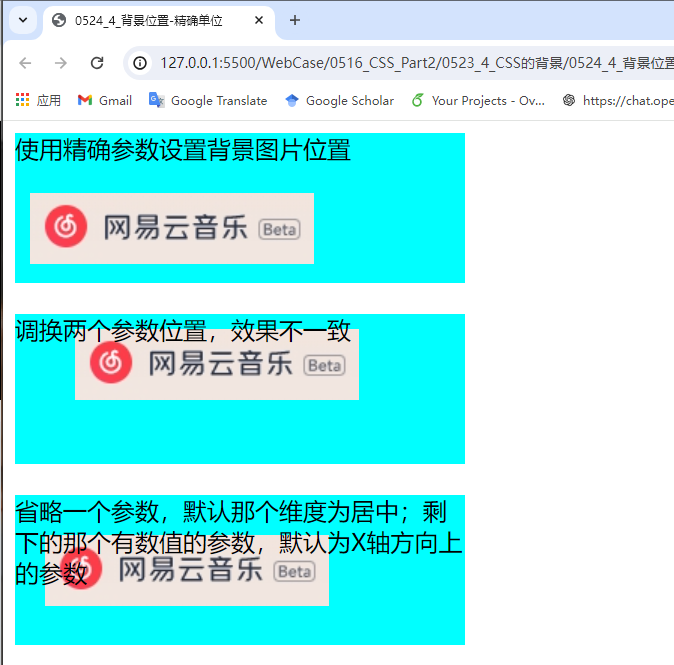Click the NetEase logo image in first box

[172, 228]
